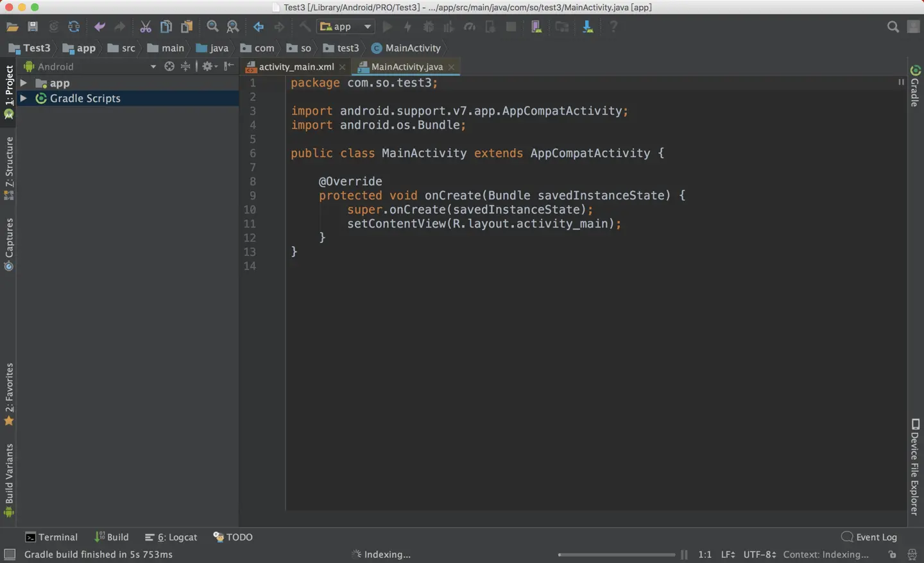Open the Event Log
924x563 pixels.
click(x=869, y=537)
